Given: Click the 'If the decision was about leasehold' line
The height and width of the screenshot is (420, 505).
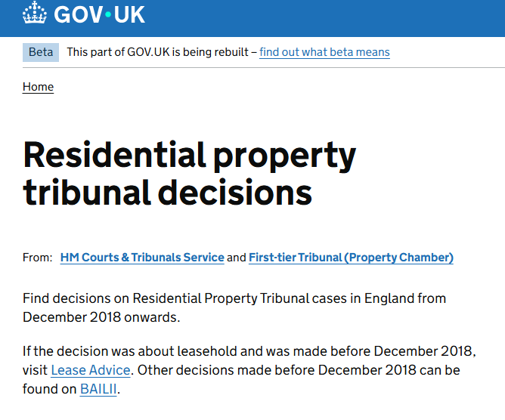Looking at the screenshot, I should click(249, 351).
